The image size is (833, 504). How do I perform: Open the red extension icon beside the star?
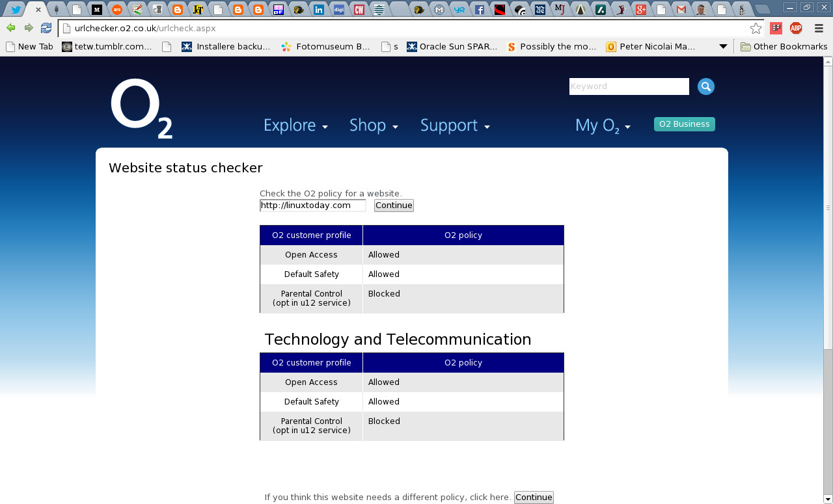[776, 28]
